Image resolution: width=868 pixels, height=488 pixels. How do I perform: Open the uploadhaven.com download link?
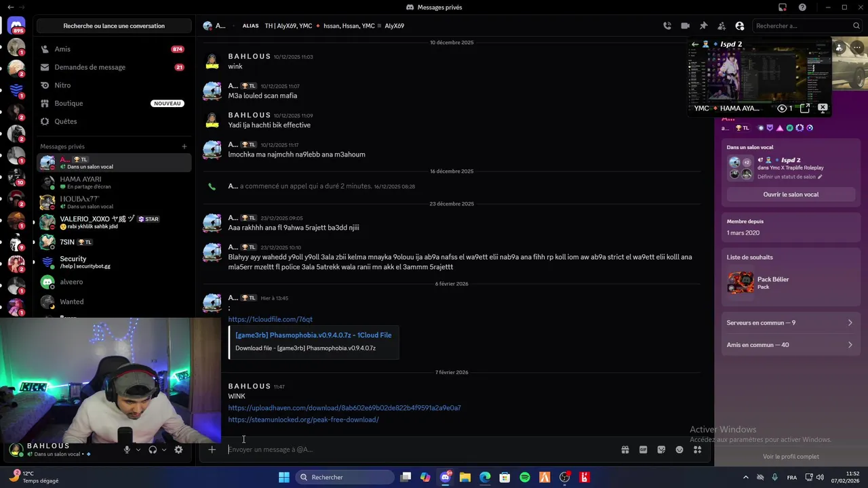344,408
